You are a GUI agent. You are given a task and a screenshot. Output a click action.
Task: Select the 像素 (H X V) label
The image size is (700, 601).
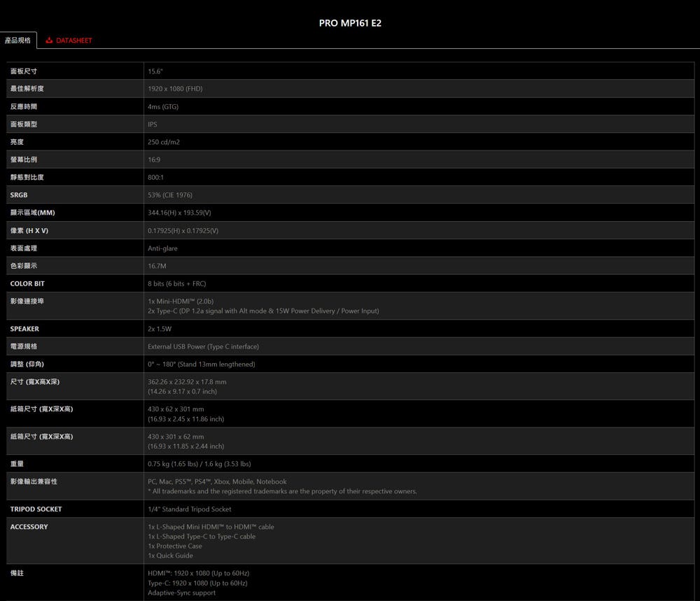(x=29, y=230)
